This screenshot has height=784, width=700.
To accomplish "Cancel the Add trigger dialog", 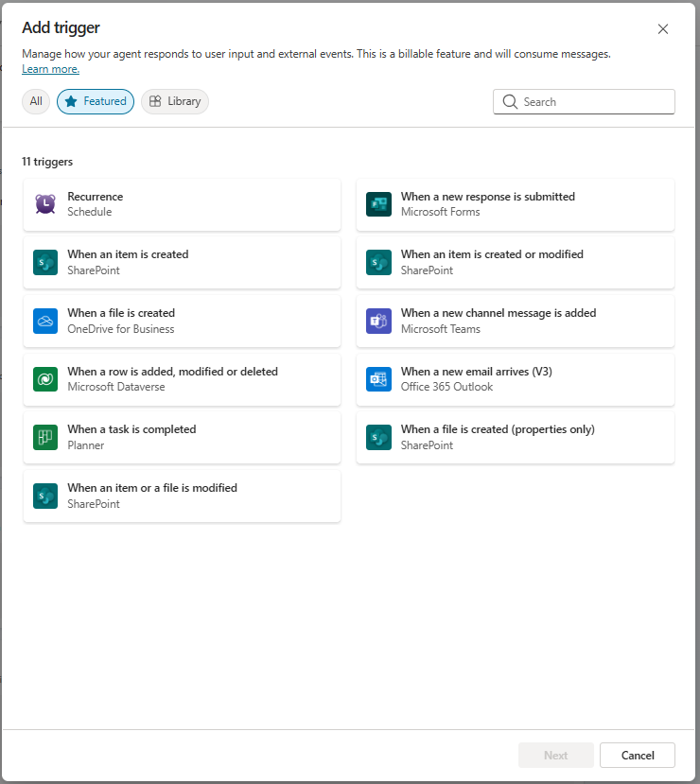I will click(638, 755).
